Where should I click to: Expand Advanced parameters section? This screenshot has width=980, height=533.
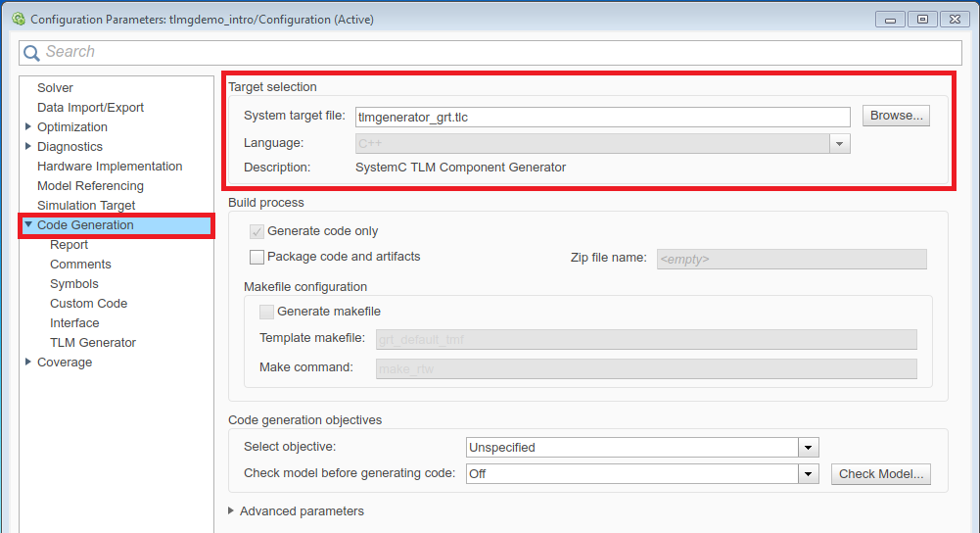point(232,510)
